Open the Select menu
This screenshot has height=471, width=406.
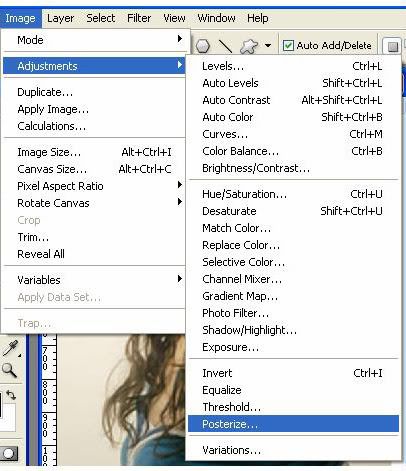(100, 18)
